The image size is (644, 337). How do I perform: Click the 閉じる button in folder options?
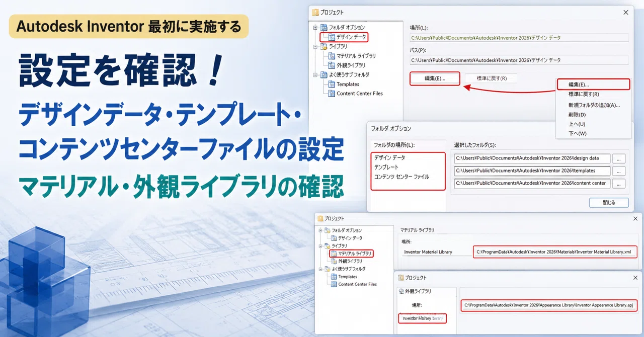(609, 203)
